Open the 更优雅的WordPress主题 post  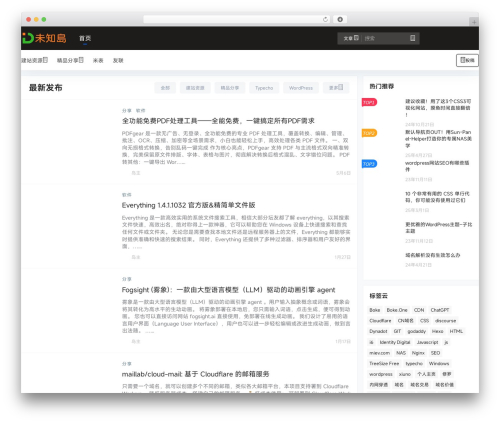(x=438, y=227)
